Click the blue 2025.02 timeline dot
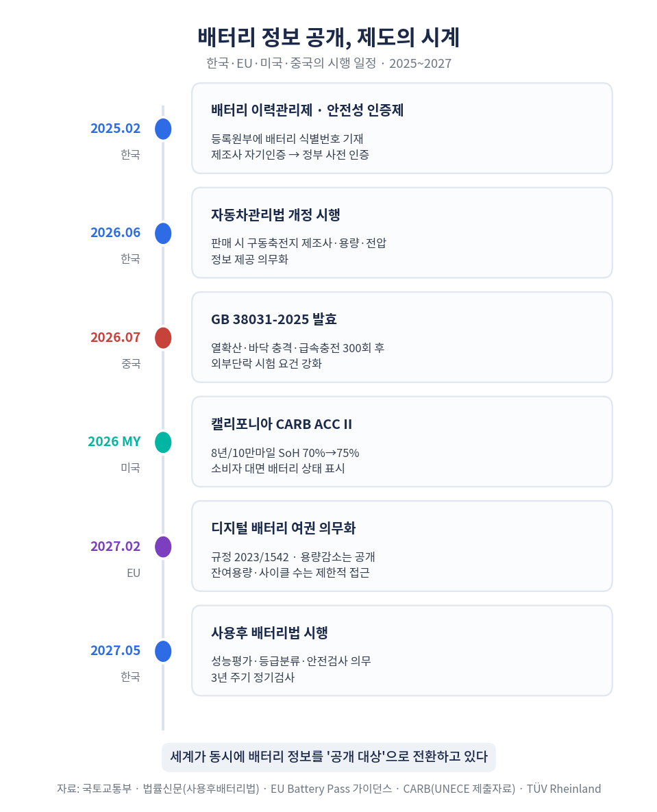Screen dimensions: 657x812 coord(163,129)
